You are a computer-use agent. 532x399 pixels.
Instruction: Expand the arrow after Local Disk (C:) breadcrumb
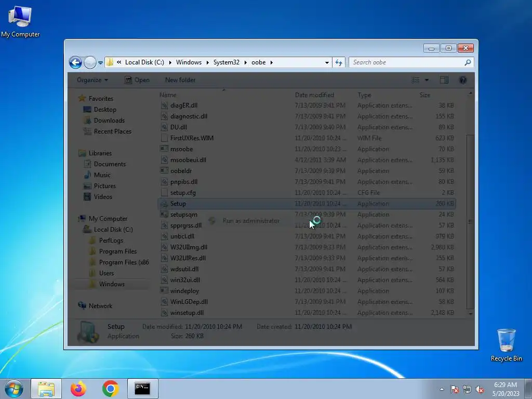(x=170, y=62)
